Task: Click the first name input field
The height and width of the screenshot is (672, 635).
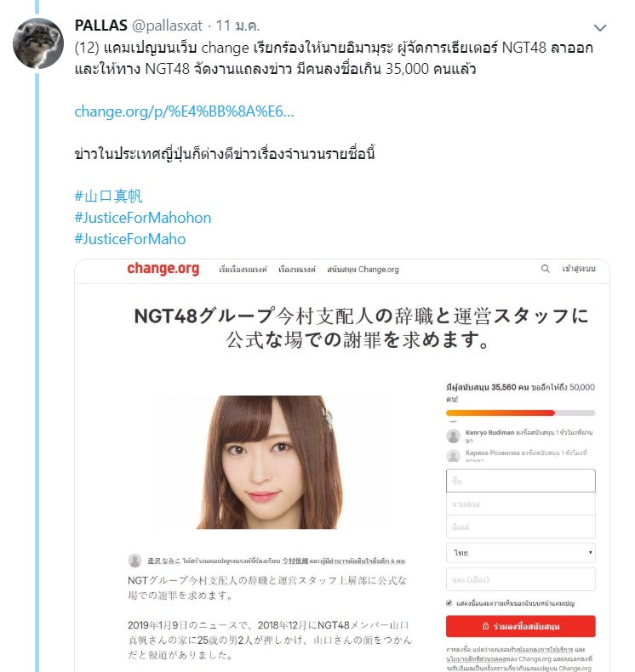Action: (521, 481)
